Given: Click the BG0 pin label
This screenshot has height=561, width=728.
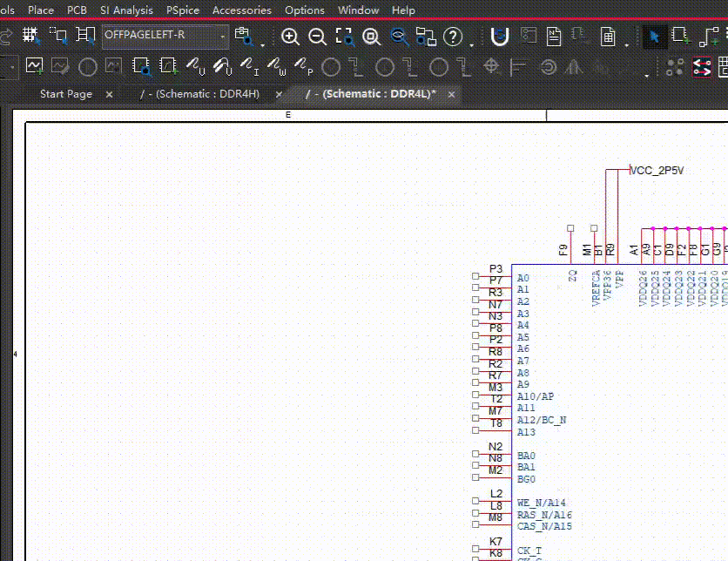Looking at the screenshot, I should (526, 479).
